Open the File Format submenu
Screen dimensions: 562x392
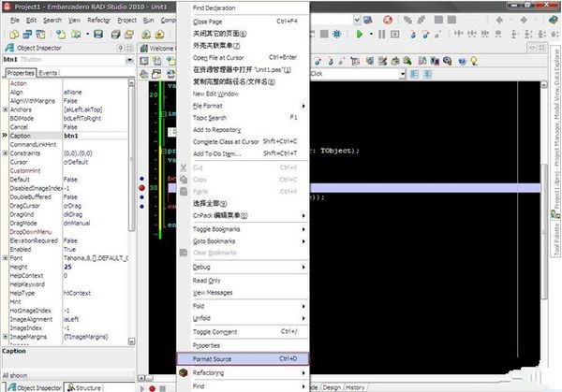coord(244,106)
